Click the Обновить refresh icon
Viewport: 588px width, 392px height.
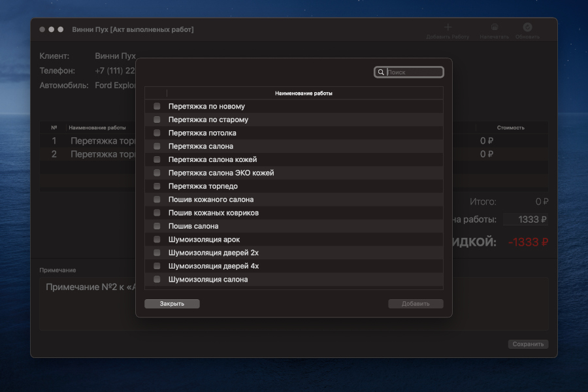click(527, 27)
